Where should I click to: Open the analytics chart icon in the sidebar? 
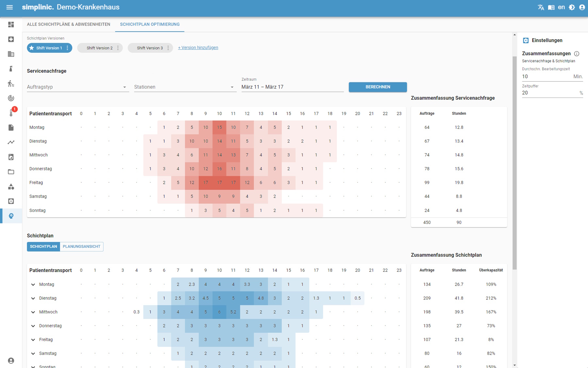point(11,142)
